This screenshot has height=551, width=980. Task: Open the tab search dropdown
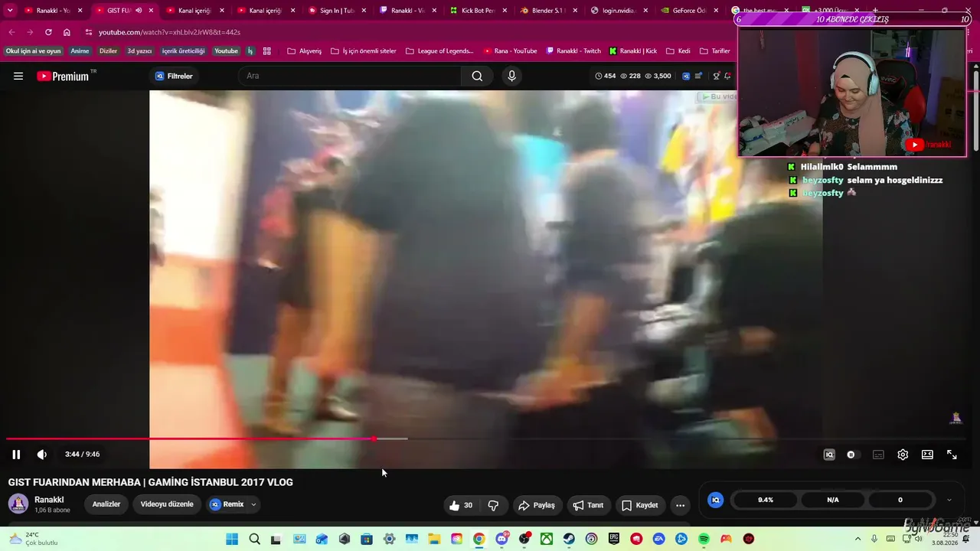tap(10, 11)
